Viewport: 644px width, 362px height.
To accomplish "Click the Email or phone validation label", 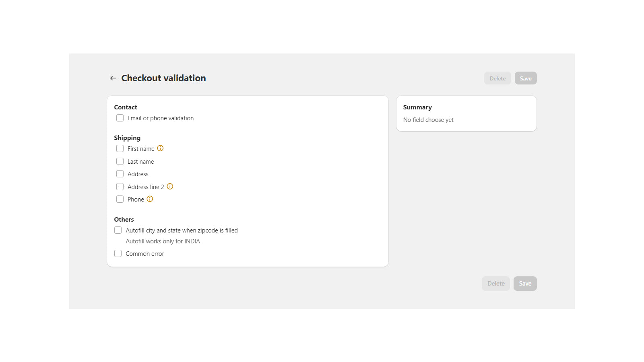I will [x=161, y=118].
